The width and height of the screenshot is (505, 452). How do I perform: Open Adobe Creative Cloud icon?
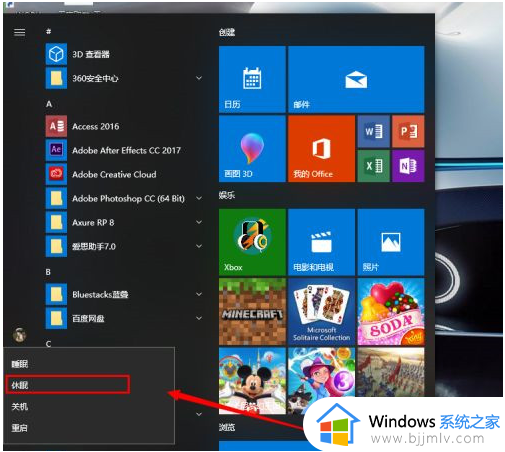tap(56, 174)
